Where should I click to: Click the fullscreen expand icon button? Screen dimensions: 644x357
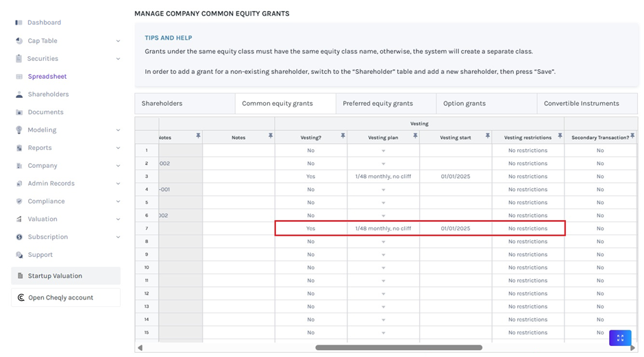click(619, 338)
